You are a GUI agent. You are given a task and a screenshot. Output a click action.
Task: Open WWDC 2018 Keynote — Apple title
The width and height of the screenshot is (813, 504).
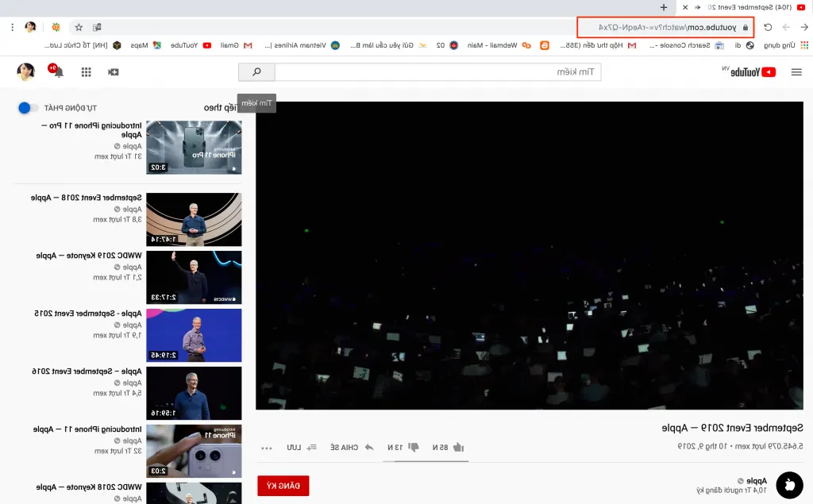(89, 487)
